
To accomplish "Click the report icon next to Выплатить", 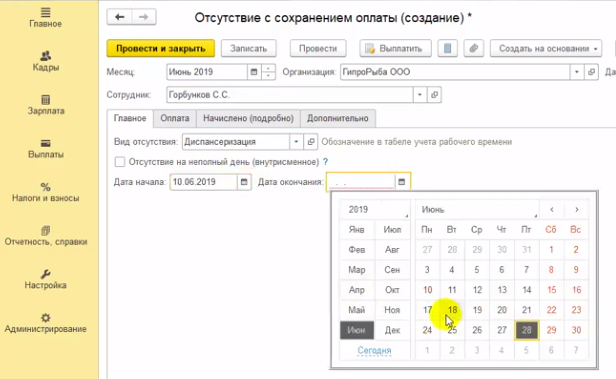I will (447, 49).
